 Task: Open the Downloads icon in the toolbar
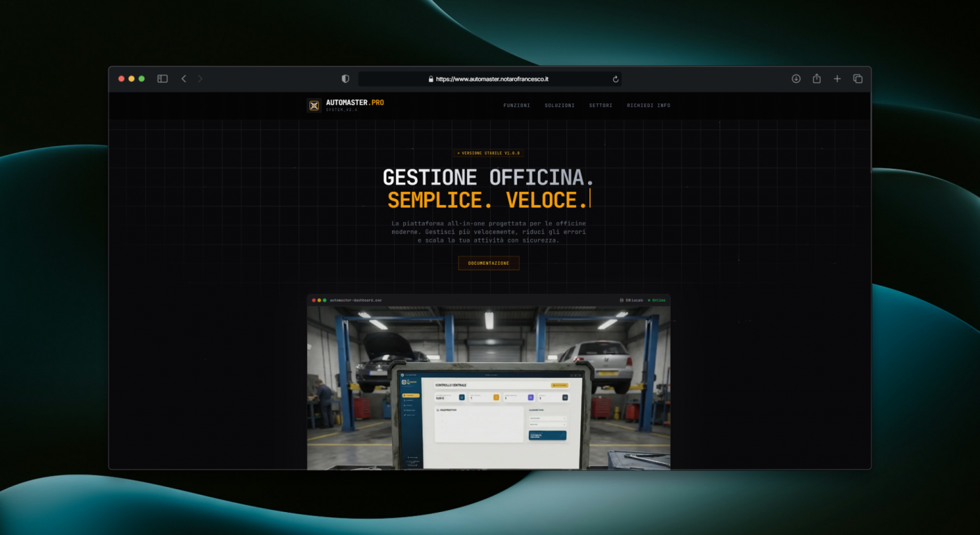797,79
